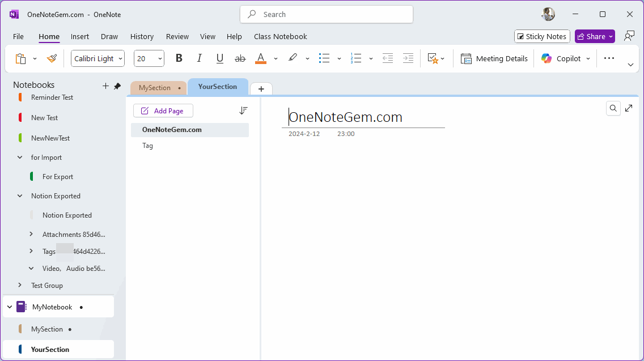Select the YourSection tab
Screen dimensions: 644x361
pos(218,87)
